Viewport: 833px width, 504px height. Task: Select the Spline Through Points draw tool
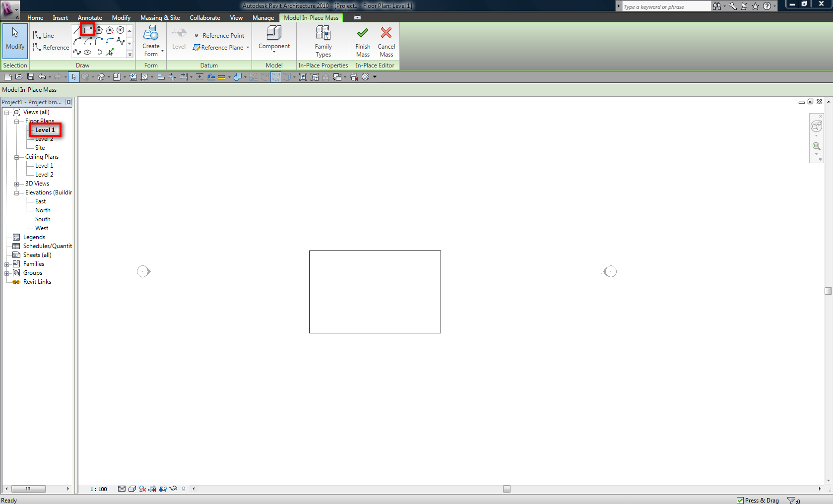point(77,52)
